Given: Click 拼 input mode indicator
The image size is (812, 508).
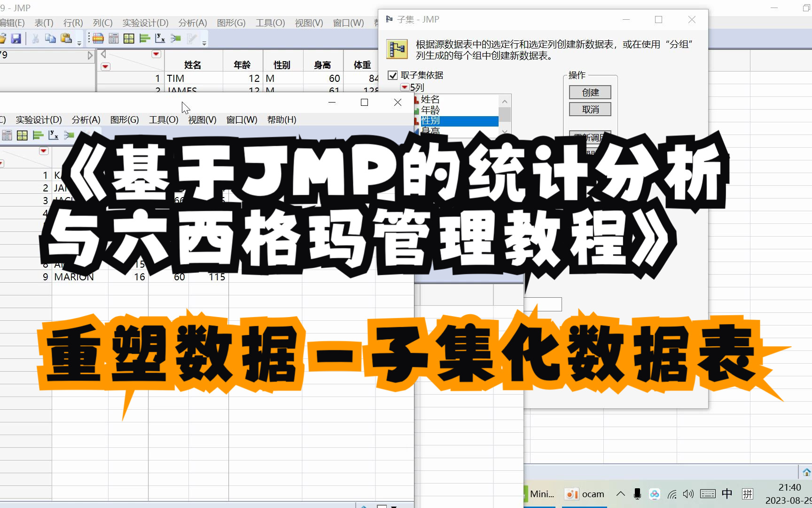Looking at the screenshot, I should pos(748,494).
